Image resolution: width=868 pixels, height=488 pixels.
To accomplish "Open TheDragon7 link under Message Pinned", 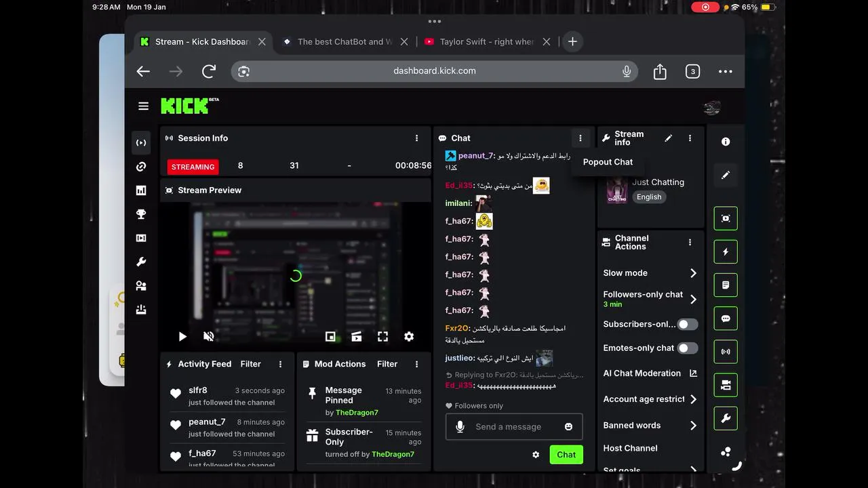I will click(357, 413).
